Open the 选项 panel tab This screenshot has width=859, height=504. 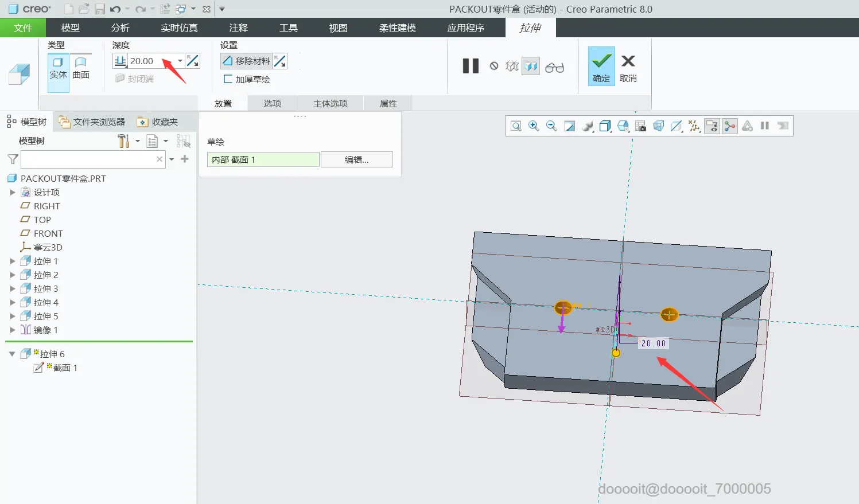pyautogui.click(x=273, y=103)
